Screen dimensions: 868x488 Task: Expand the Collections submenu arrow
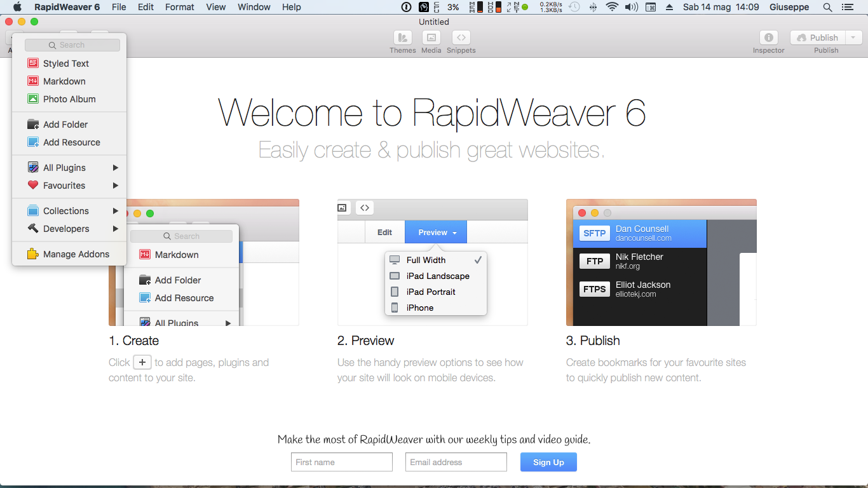(x=116, y=211)
